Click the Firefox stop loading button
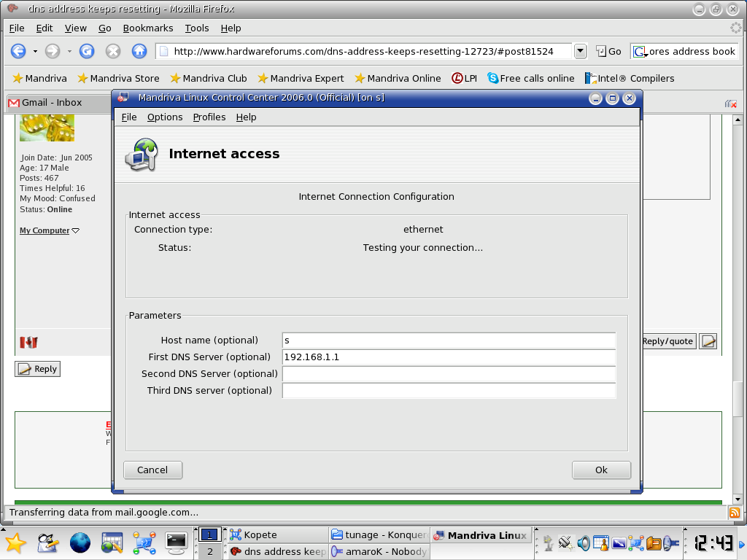747x560 pixels. coord(113,51)
